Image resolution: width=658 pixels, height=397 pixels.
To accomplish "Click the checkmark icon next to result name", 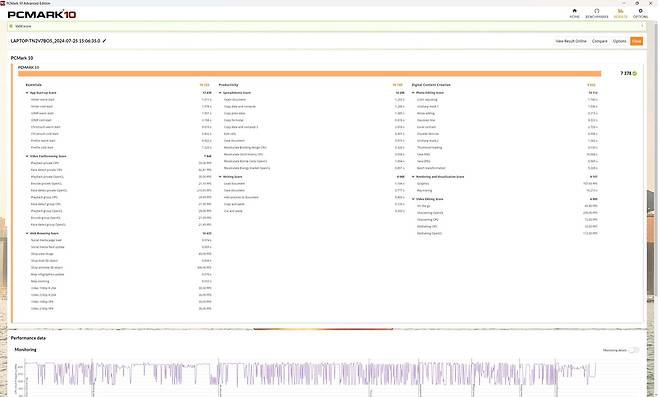I will (104, 41).
